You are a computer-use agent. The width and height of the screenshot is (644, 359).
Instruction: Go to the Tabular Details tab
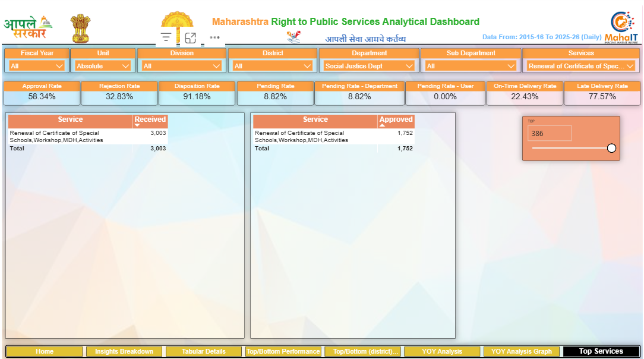coord(203,351)
